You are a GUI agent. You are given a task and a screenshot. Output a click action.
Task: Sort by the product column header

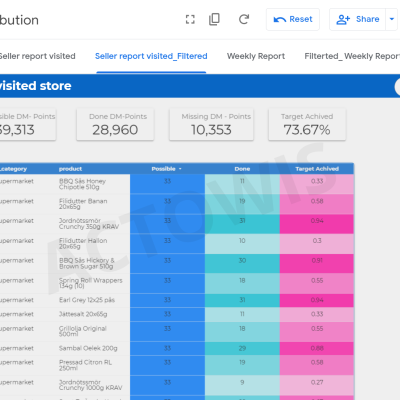coord(70,169)
